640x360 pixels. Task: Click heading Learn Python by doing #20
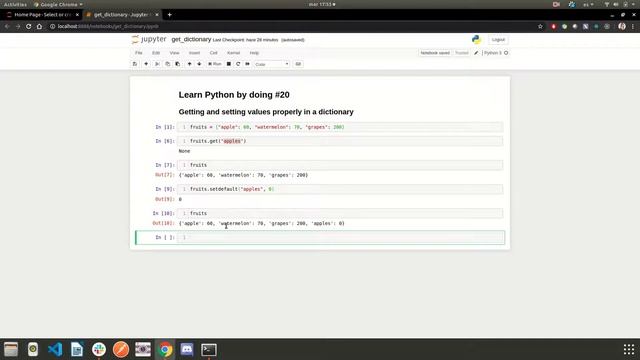234,95
